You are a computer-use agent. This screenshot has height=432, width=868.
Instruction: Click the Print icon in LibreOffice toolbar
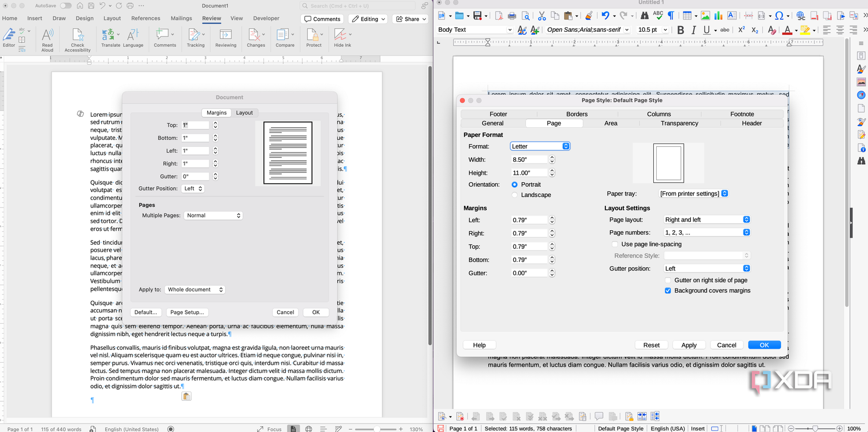512,16
